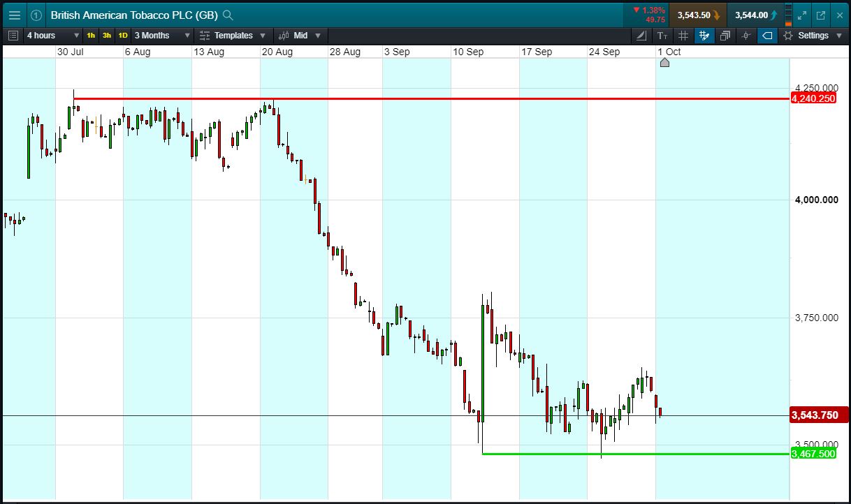Screen dimensions: 851x504
Task: Click the sell price 3,543.50
Action: [697, 15]
